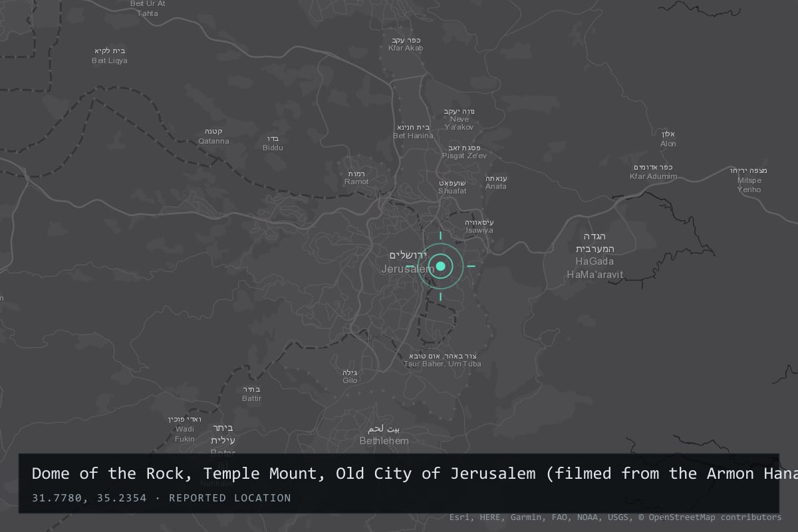This screenshot has height=532, width=798.
Task: Select the HaGada HaMa'aravit region label
Action: [594, 255]
